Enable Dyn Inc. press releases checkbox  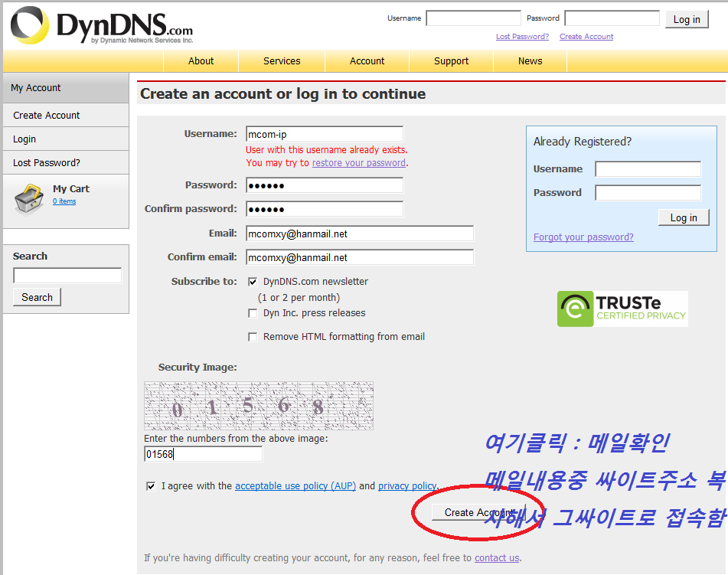point(253,313)
